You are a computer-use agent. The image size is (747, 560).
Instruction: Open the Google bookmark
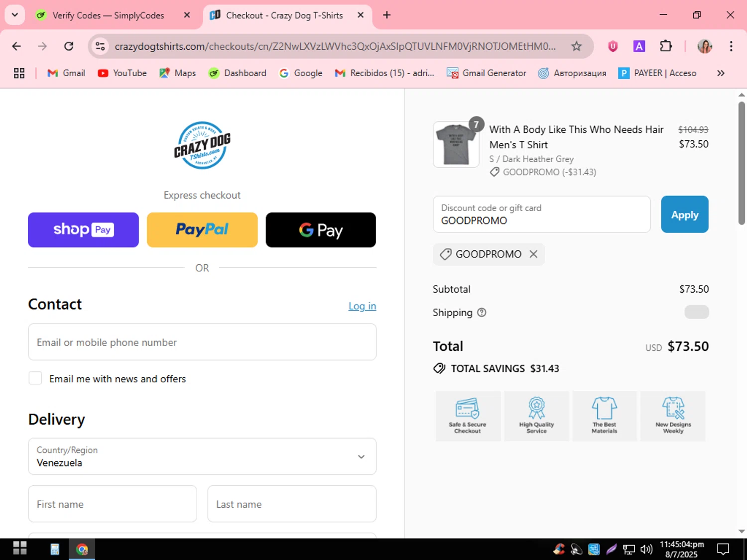click(x=301, y=73)
